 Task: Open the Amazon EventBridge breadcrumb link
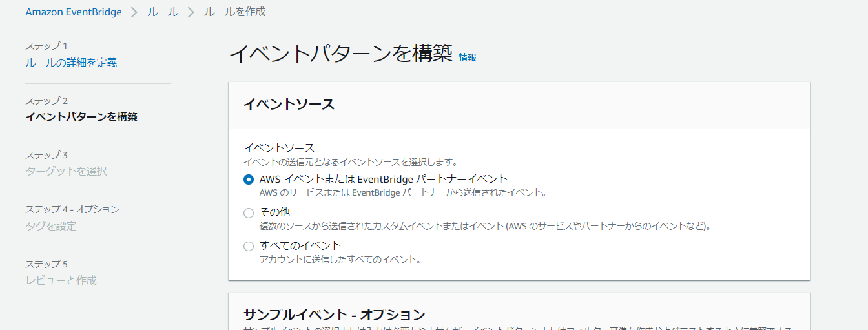74,12
